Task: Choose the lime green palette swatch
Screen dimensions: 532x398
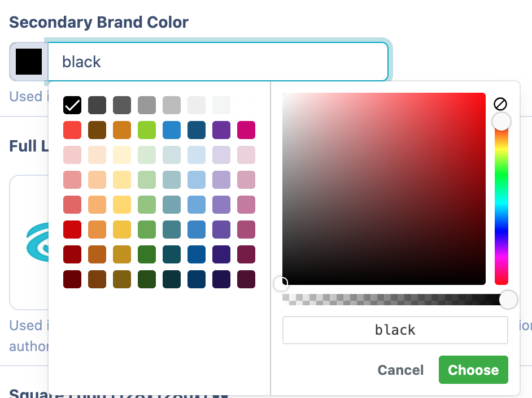Action: [147, 130]
